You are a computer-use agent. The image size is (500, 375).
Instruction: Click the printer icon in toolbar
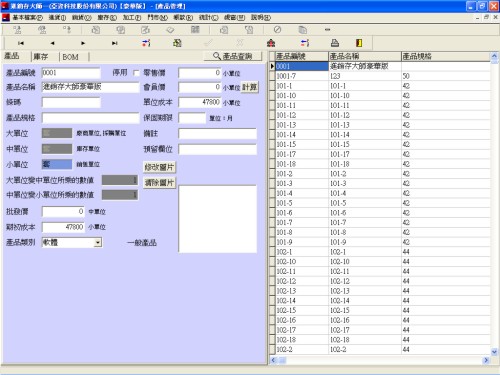point(335,43)
